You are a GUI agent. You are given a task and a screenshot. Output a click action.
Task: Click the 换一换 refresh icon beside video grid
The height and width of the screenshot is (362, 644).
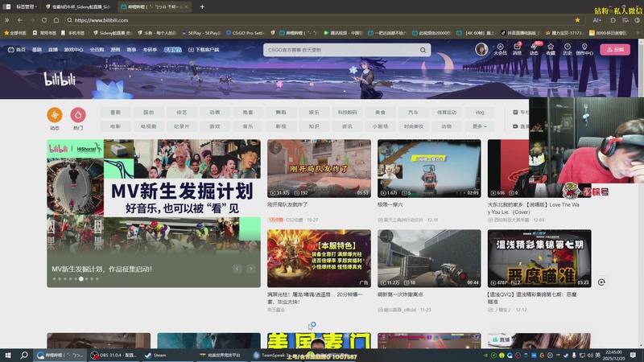(601, 282)
